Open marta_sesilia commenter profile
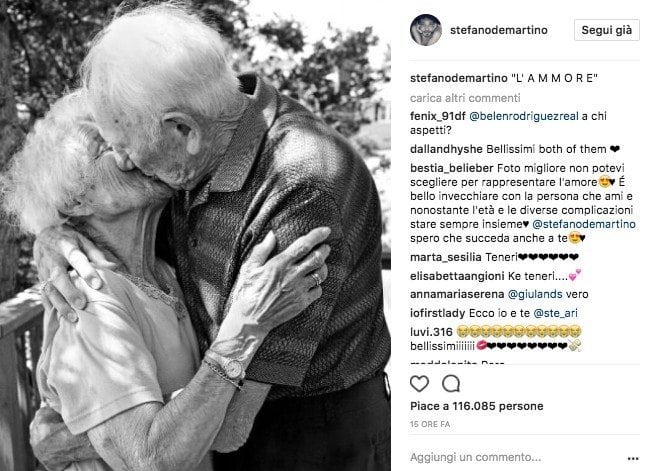Viewport: 656px width, 471px height. [x=446, y=257]
